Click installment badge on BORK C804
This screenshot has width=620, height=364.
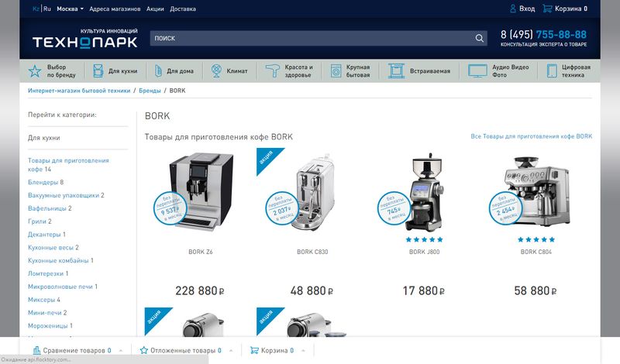pyautogui.click(x=506, y=208)
